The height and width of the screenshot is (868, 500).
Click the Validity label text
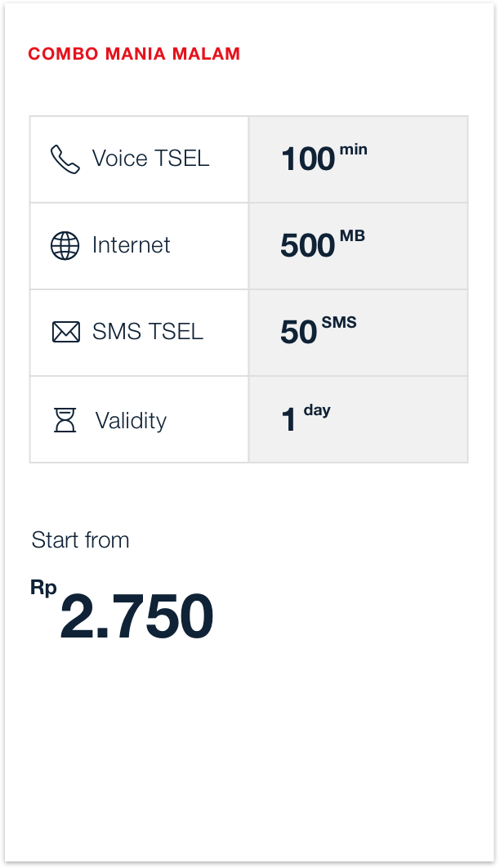pyautogui.click(x=131, y=421)
